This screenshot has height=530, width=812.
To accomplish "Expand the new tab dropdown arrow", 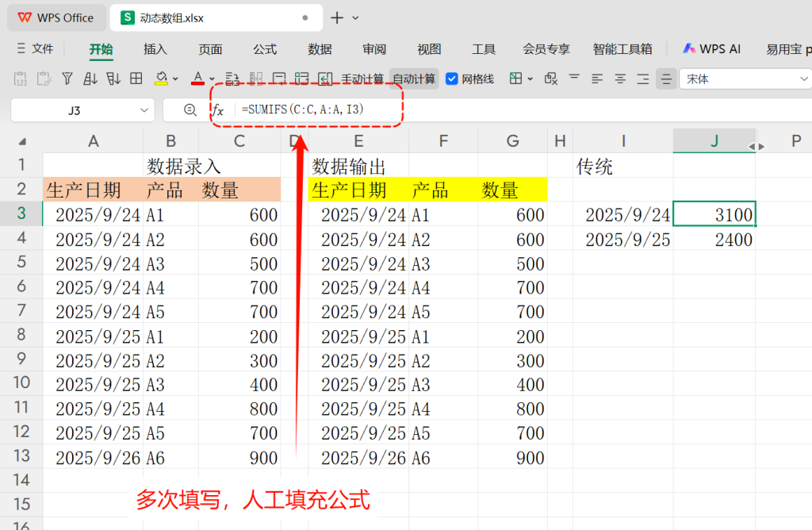I will (355, 18).
